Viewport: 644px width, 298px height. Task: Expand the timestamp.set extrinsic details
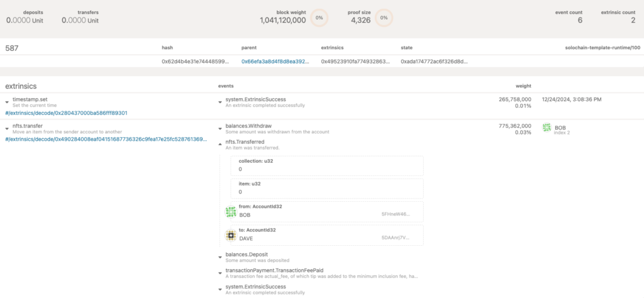8,102
